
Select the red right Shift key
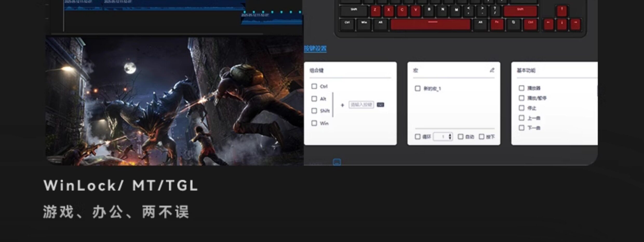[x=520, y=11]
